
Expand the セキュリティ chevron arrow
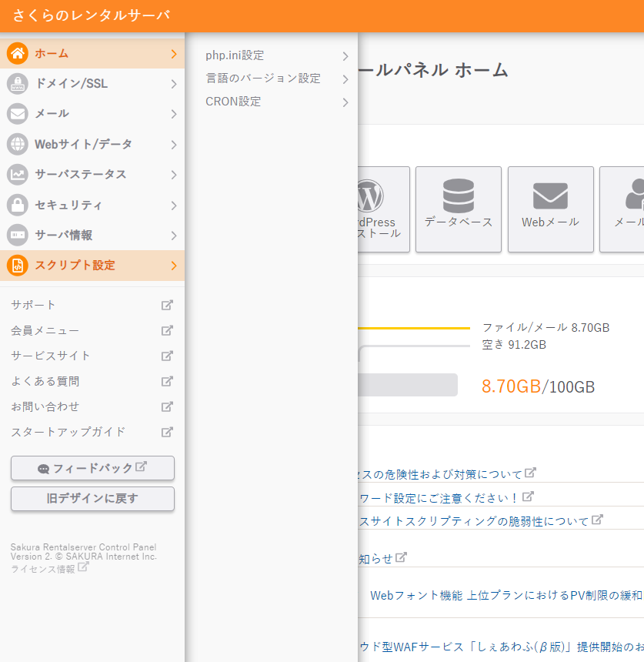[x=174, y=206]
